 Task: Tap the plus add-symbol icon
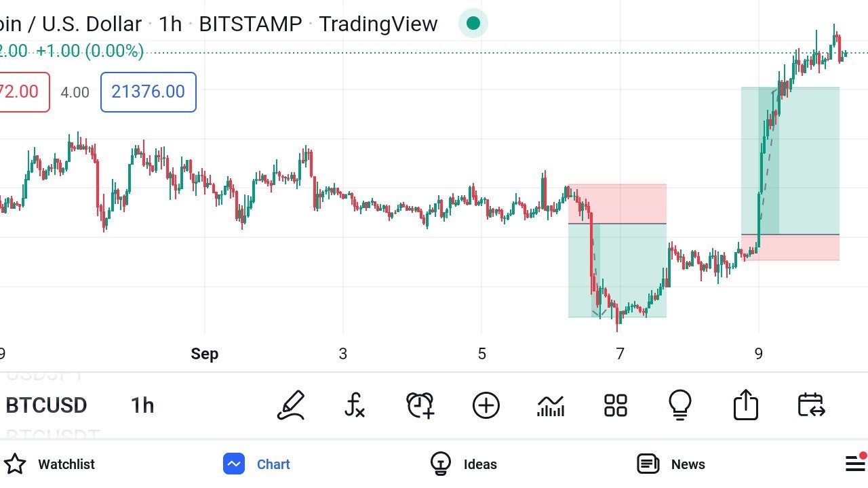pyautogui.click(x=486, y=405)
